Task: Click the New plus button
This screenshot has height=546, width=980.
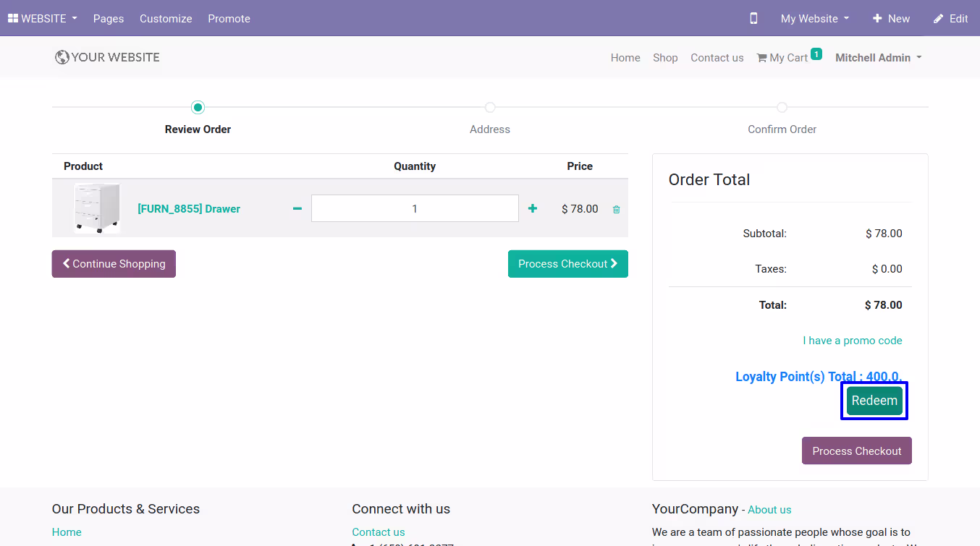Action: tap(891, 18)
